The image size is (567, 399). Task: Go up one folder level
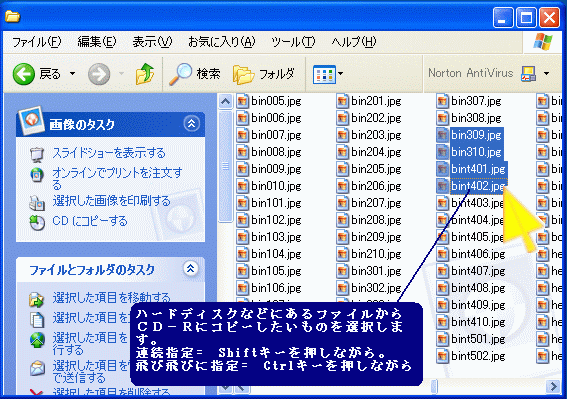click(145, 74)
